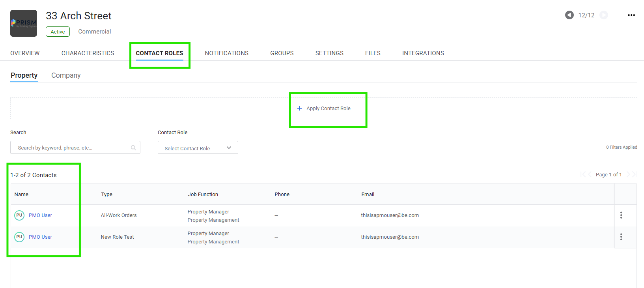Viewport: 644px width, 288px height.
Task: Switch to the Groups tab
Action: [x=282, y=53]
